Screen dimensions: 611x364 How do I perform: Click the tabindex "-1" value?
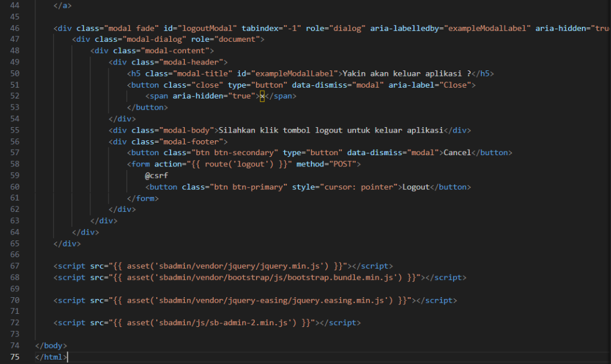click(x=292, y=28)
